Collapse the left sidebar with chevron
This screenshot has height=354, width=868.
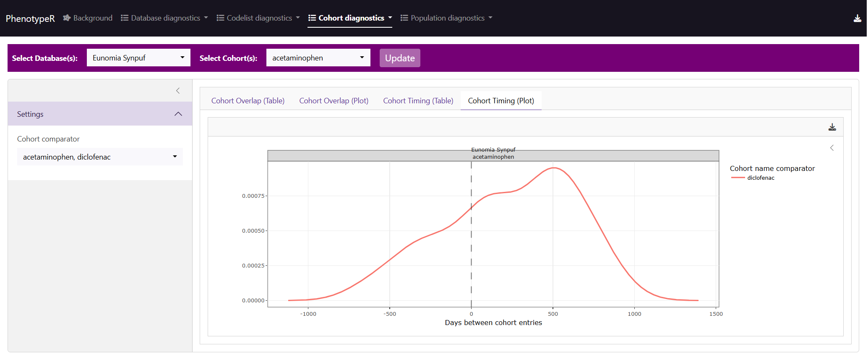(x=178, y=91)
